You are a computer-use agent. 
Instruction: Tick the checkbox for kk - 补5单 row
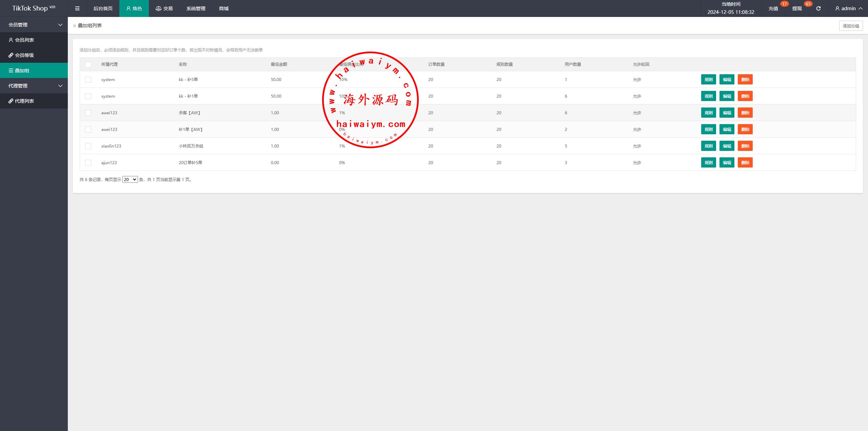coord(88,80)
